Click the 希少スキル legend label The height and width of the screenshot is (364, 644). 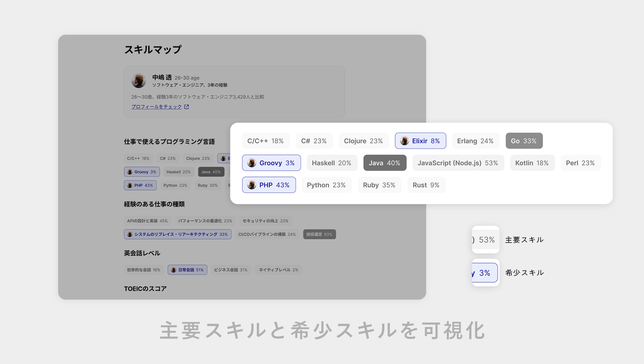coord(524,273)
